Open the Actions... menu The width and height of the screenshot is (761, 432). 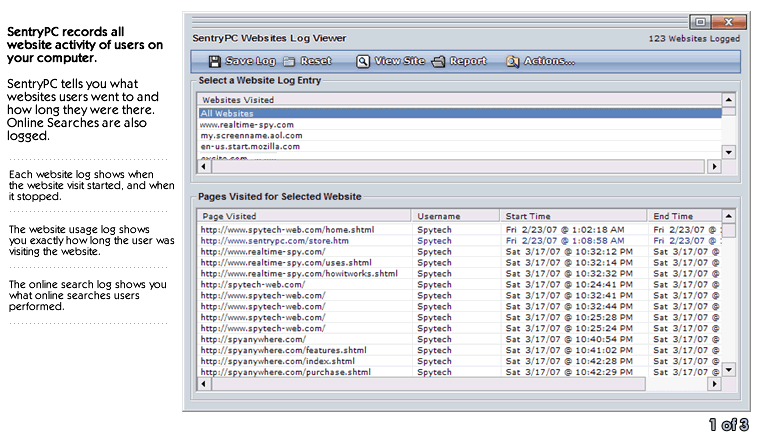549,62
